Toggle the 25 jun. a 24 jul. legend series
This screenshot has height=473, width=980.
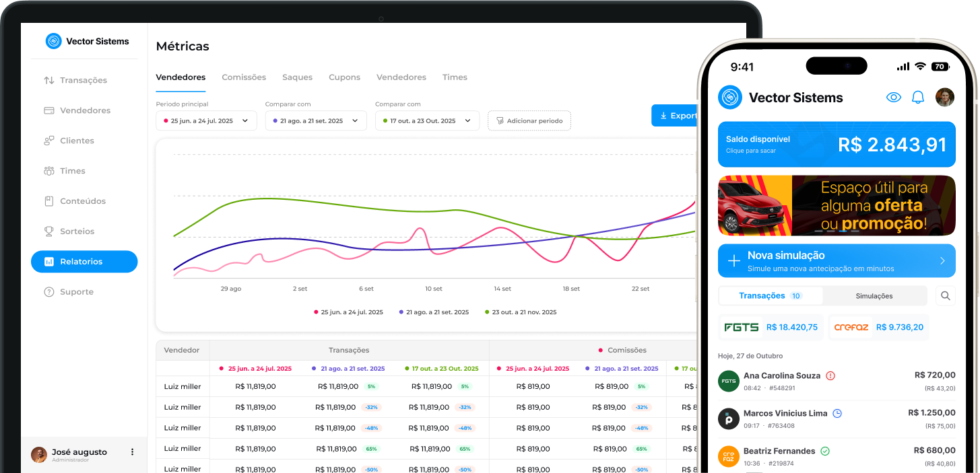point(348,312)
